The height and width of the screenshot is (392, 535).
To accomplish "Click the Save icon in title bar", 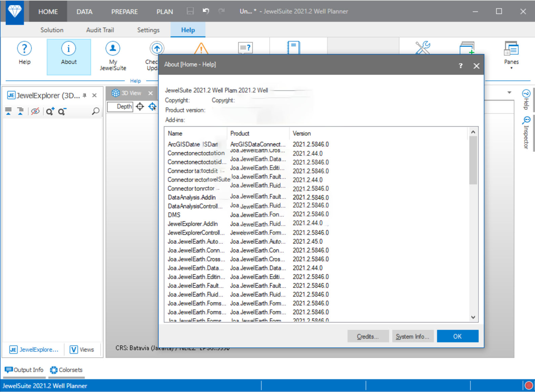I will tap(190, 11).
